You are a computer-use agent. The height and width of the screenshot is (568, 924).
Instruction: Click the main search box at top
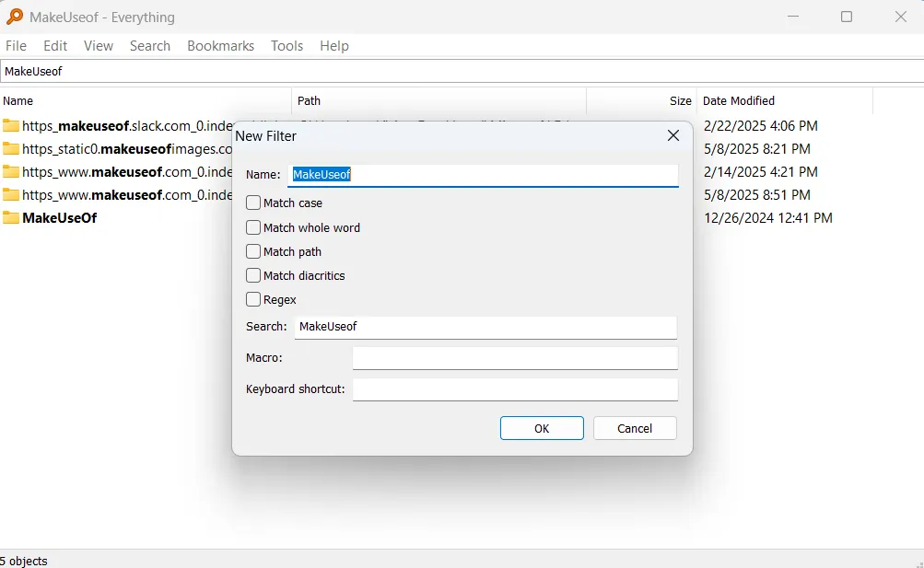click(461, 71)
